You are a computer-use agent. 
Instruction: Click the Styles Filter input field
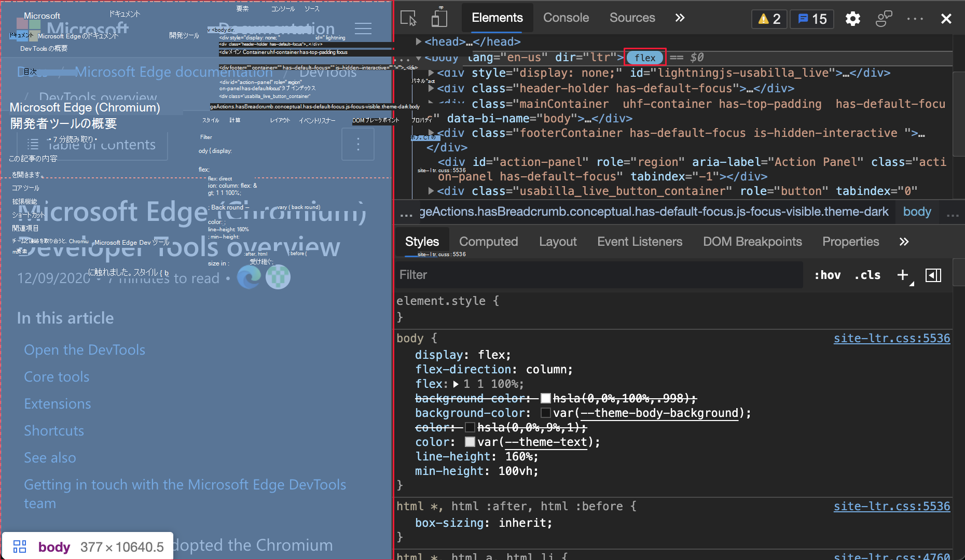519,275
